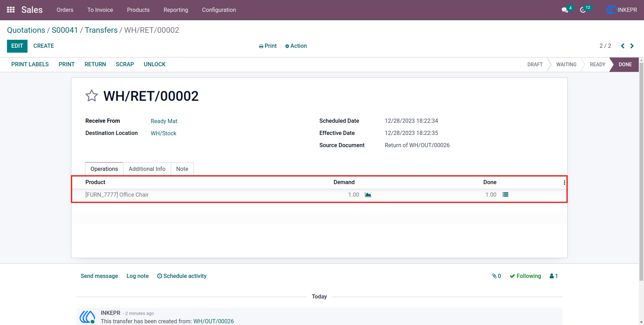Viewport: 644px width, 325px height.
Task: Switch to Additional Info tab
Action: pyautogui.click(x=147, y=169)
